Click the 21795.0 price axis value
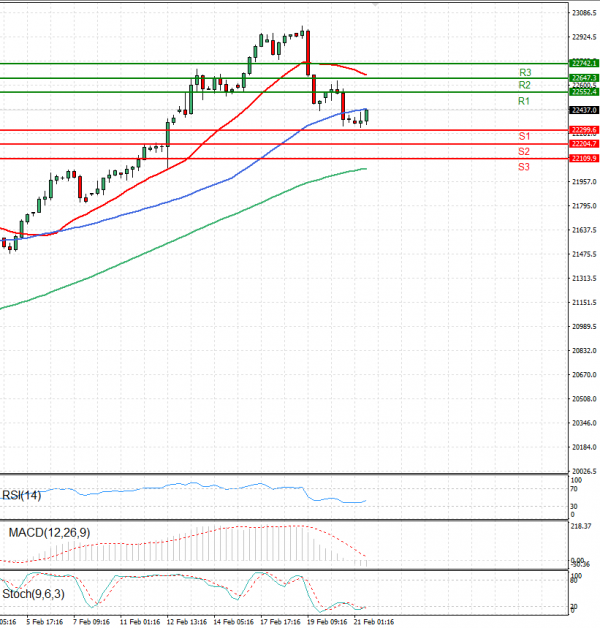Image resolution: width=600 pixels, height=628 pixels. click(584, 206)
